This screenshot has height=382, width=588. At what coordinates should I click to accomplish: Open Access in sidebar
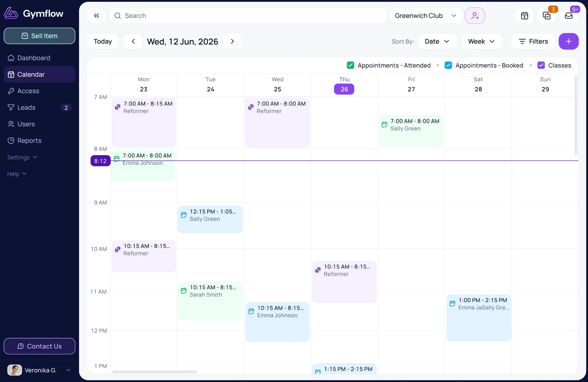(x=39, y=91)
